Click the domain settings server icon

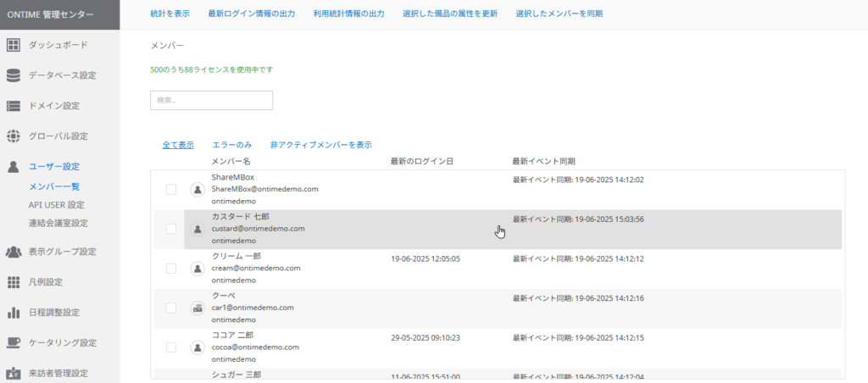tap(14, 106)
